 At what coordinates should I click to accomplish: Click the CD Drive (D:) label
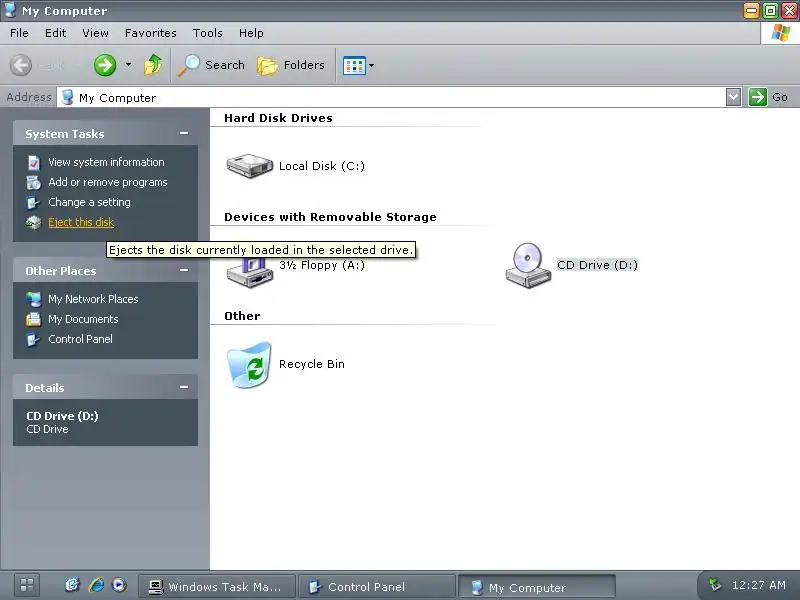pyautogui.click(x=597, y=265)
